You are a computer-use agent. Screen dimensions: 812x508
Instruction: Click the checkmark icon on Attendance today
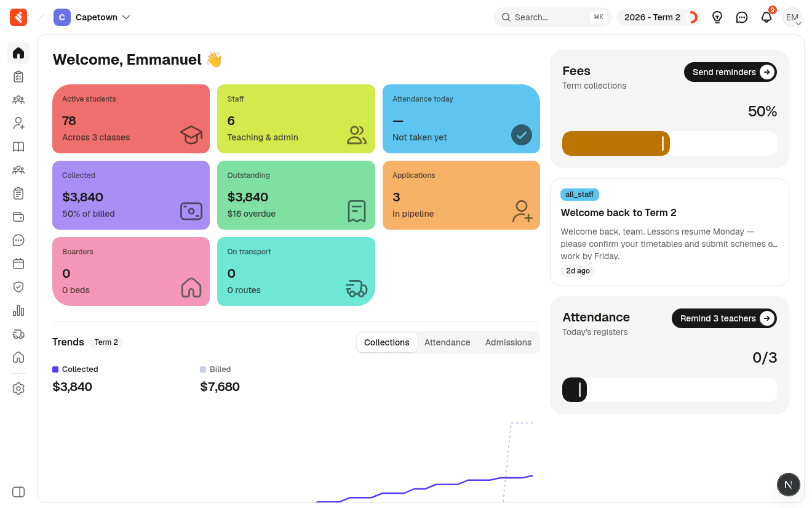click(522, 135)
